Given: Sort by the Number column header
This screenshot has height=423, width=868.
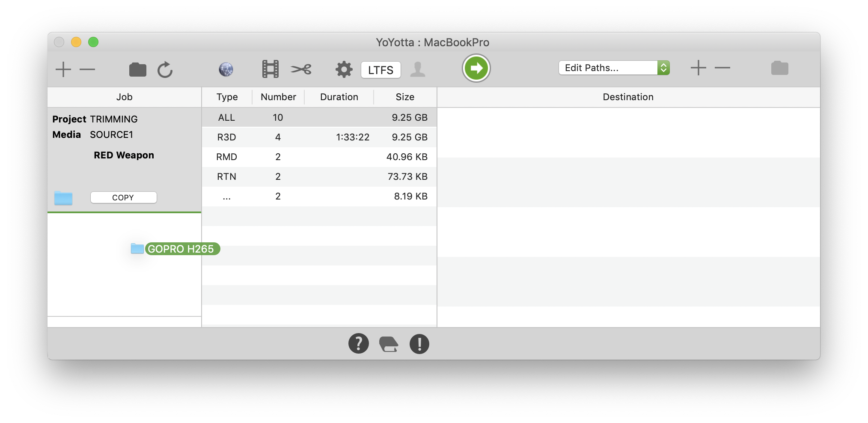Looking at the screenshot, I should coord(278,97).
